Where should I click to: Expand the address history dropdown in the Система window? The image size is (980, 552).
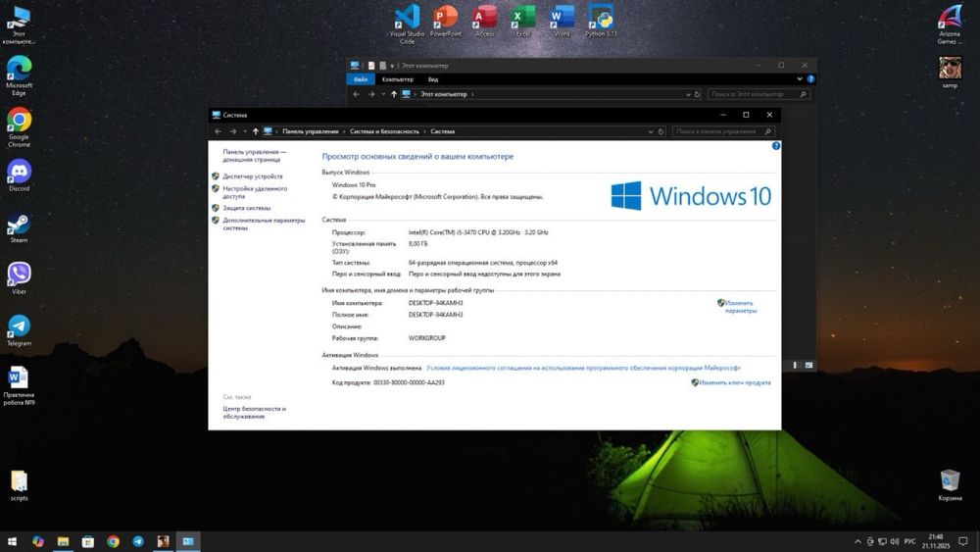(651, 131)
